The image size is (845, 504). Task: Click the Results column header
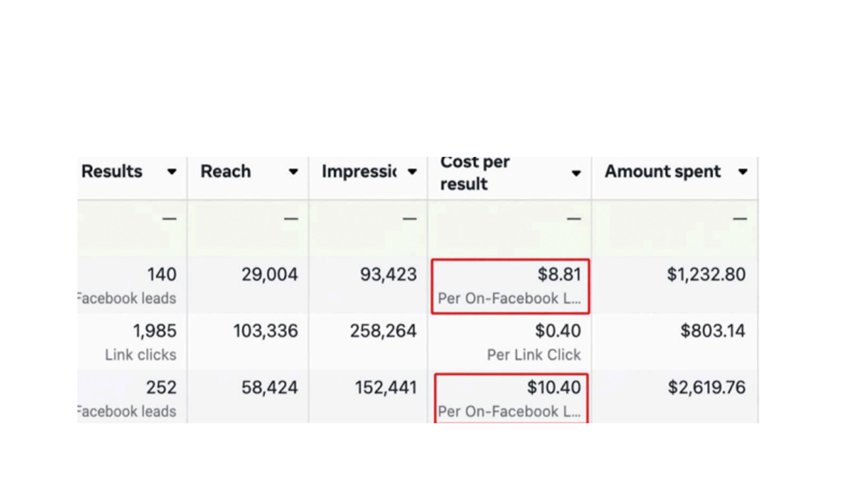(x=112, y=172)
